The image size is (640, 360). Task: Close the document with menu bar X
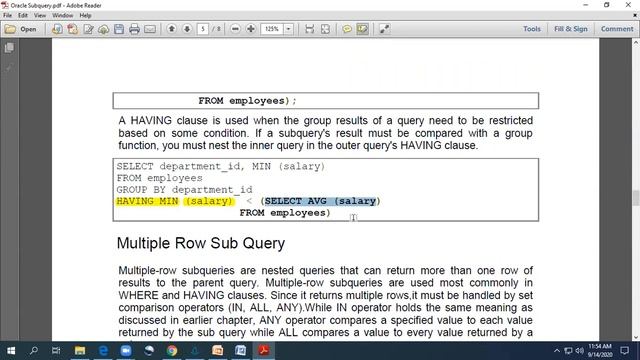[x=635, y=16]
